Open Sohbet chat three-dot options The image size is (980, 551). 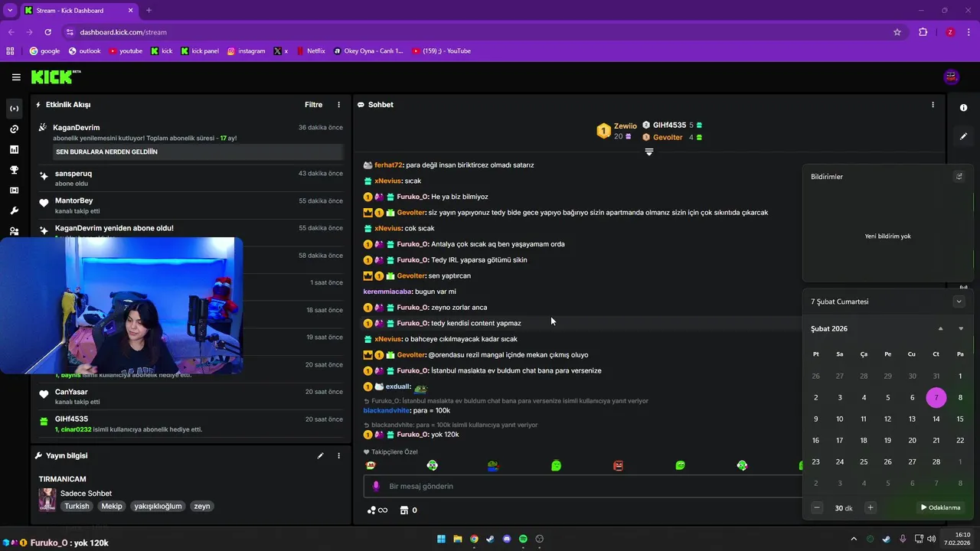pos(933,105)
